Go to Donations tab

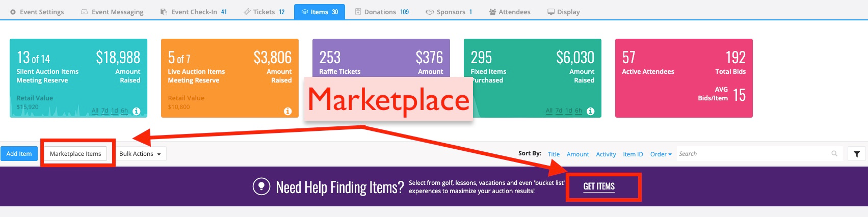click(382, 12)
